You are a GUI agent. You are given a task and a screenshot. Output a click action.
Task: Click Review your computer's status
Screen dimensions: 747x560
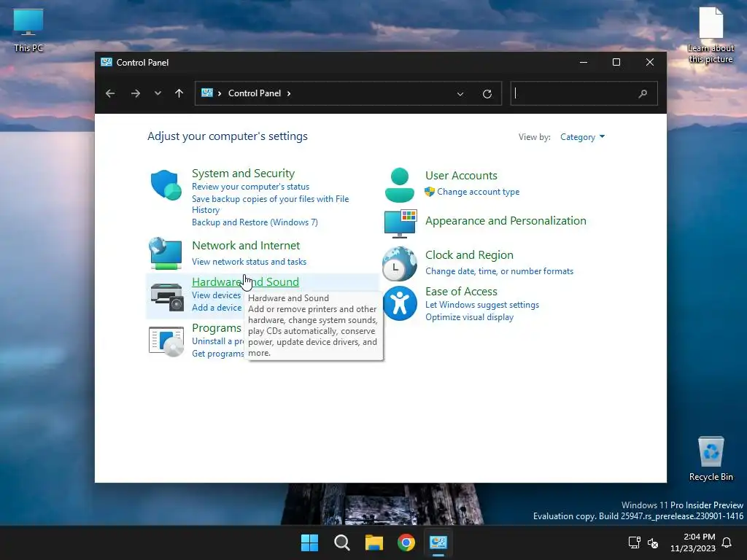tap(251, 187)
